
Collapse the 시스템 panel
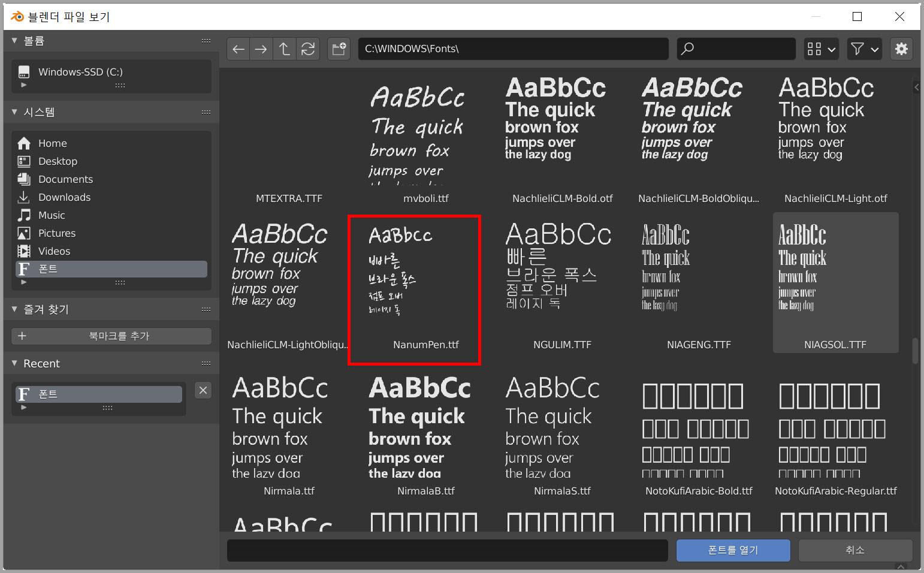click(x=14, y=112)
